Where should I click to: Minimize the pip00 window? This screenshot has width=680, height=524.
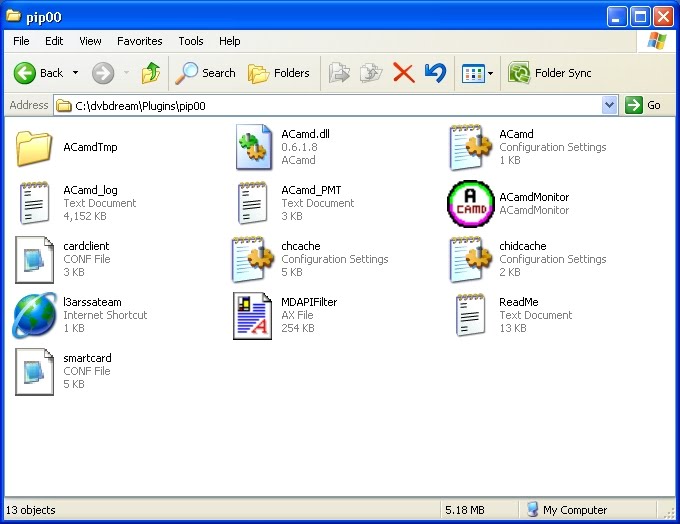click(616, 17)
